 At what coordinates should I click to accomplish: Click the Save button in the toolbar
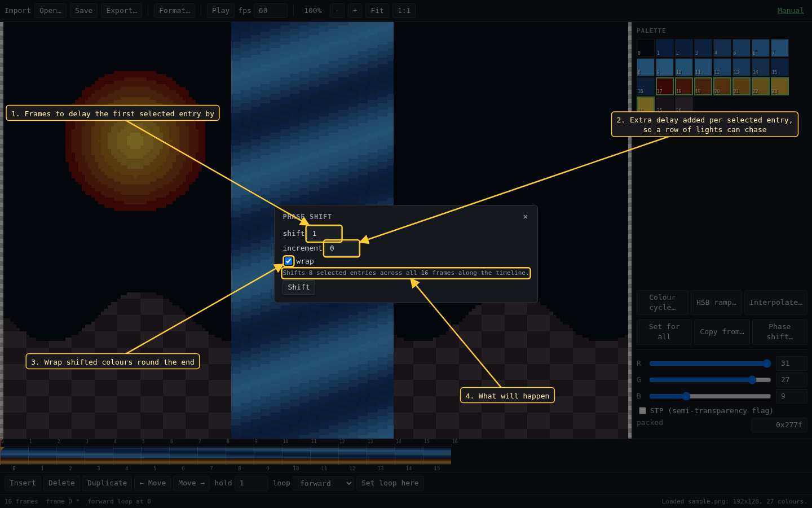point(83,11)
